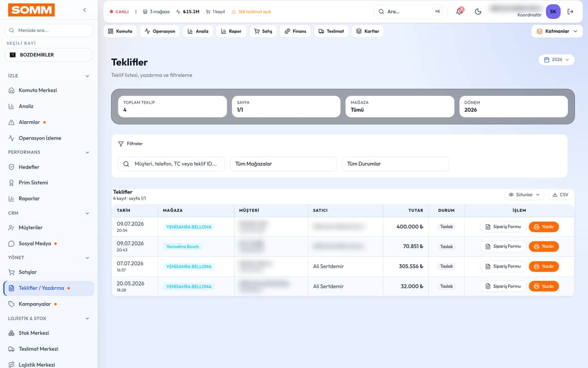Viewport: 588px width, 368px height.
Task: Open Stok Merkezi in sidebar
Action: [x=49, y=333]
